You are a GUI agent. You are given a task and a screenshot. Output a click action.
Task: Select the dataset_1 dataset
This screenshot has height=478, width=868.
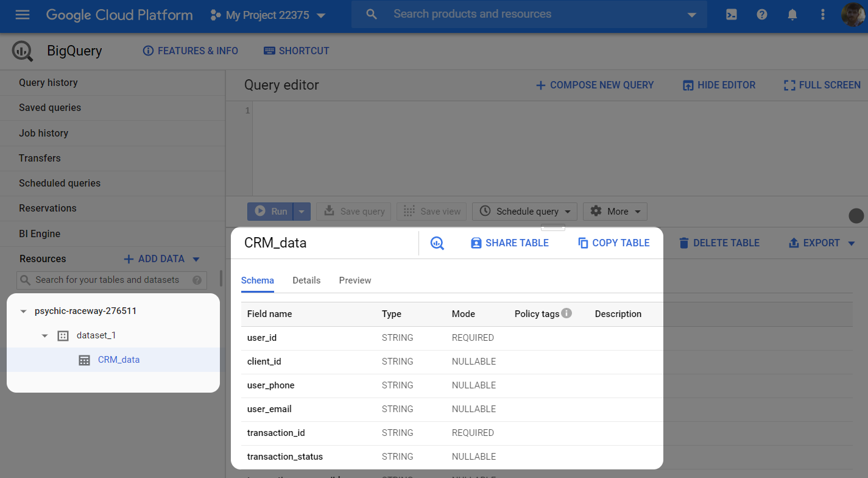click(95, 335)
